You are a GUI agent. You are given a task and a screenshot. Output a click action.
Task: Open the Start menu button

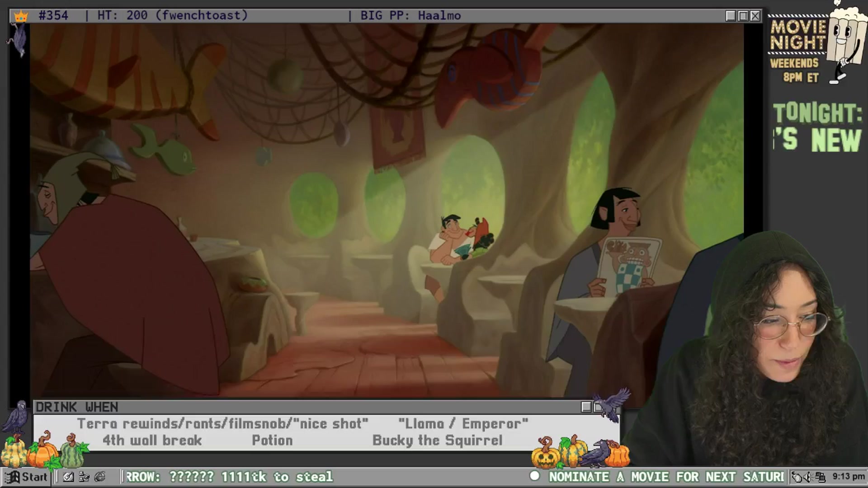(26, 477)
